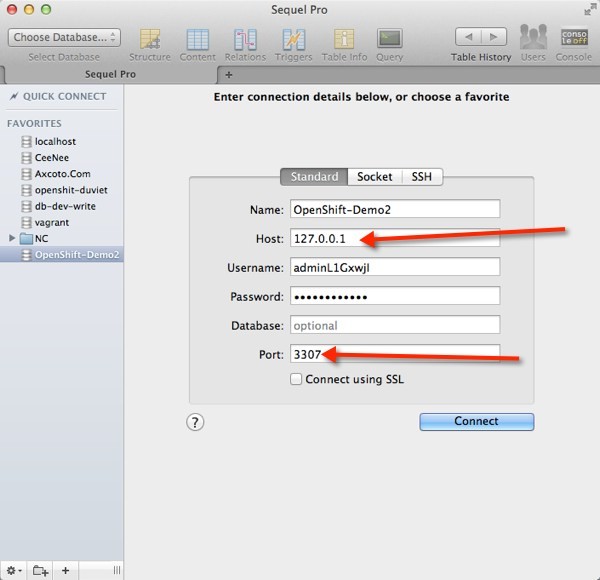
Task: Click the Username input field
Action: click(x=395, y=267)
